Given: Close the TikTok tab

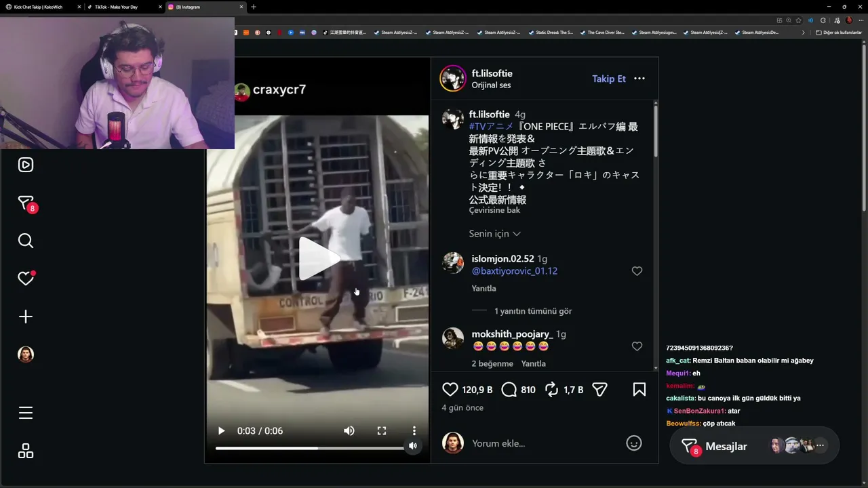Looking at the screenshot, I should coord(160,7).
